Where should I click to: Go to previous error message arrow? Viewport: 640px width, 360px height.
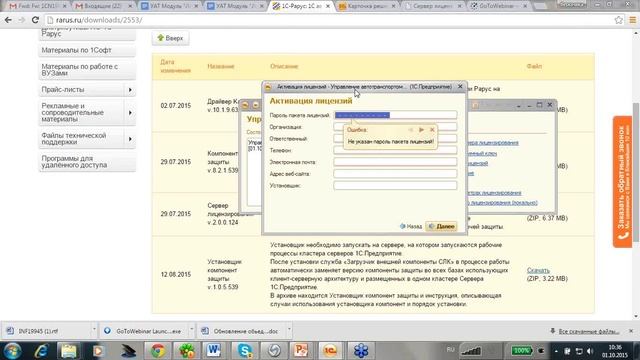(411, 130)
